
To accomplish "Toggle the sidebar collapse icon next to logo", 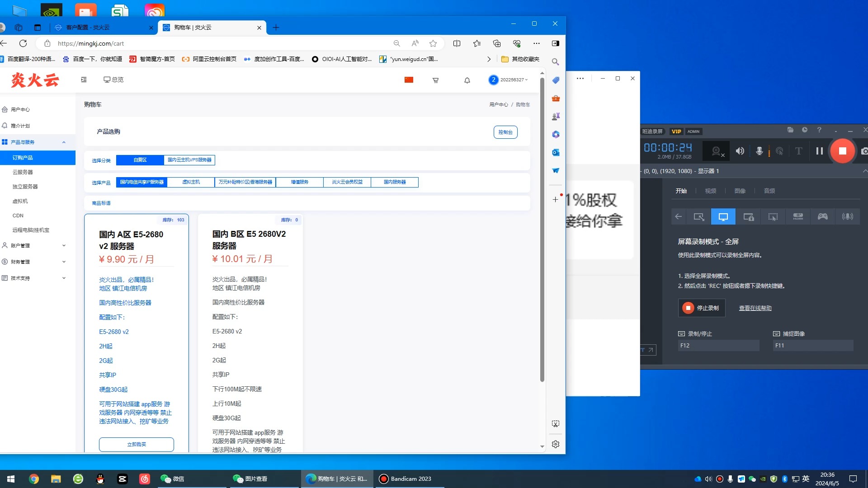I will point(84,80).
